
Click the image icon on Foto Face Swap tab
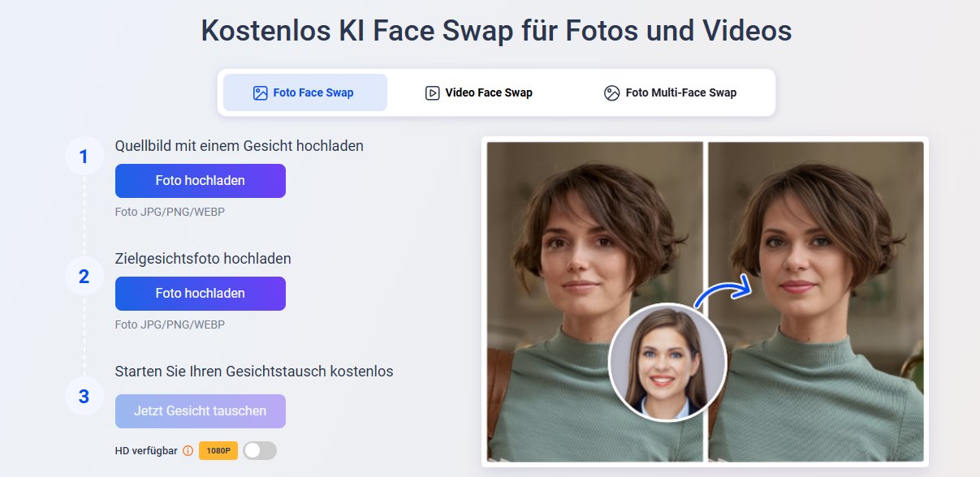coord(261,92)
